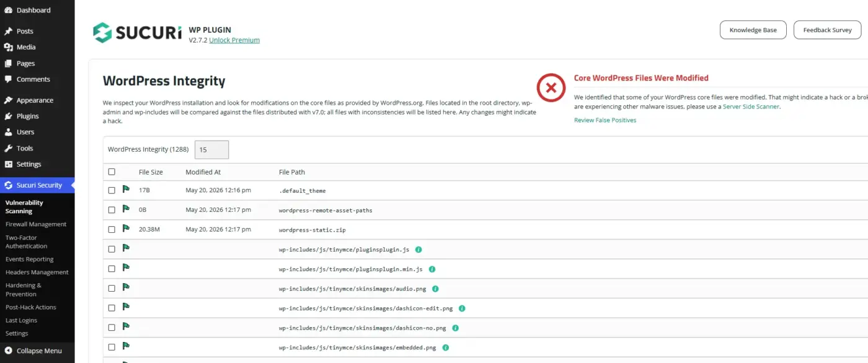Click the Media icon in sidebar
This screenshot has width=868, height=363.
point(8,47)
